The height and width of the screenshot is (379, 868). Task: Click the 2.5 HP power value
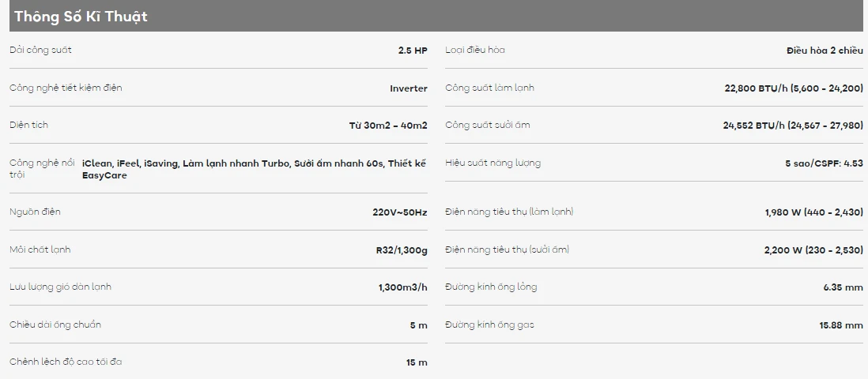pyautogui.click(x=412, y=51)
